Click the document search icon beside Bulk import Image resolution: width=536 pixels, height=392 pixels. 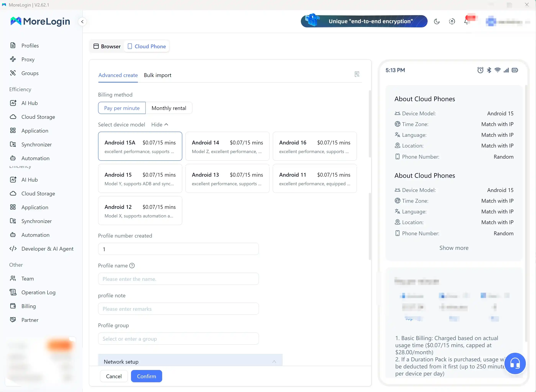coord(357,74)
